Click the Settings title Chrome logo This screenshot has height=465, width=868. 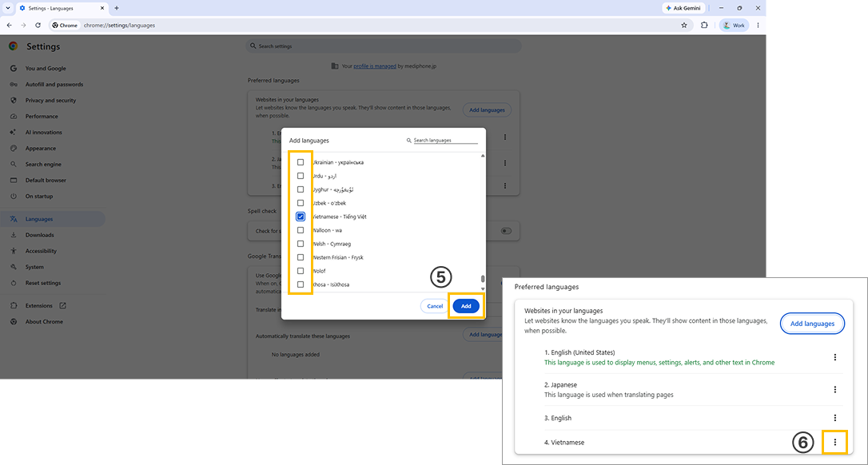[14, 46]
